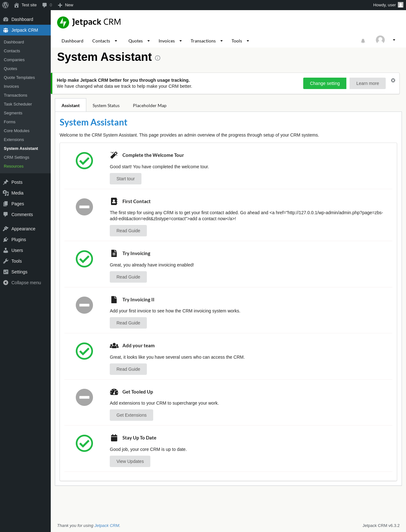Click the comments bubble in admin bar
This screenshot has width=406, height=532.
45,5
